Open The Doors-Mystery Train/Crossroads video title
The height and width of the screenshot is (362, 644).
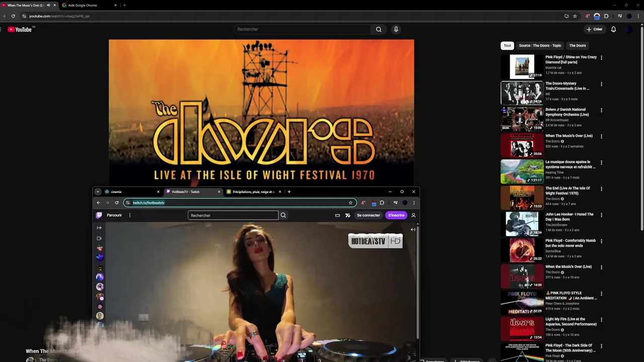pyautogui.click(x=568, y=86)
